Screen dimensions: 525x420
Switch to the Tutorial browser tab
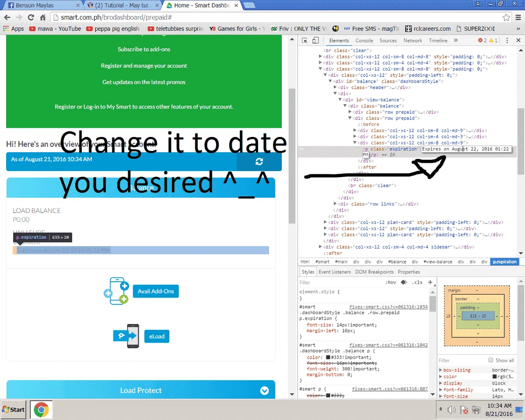(122, 5)
